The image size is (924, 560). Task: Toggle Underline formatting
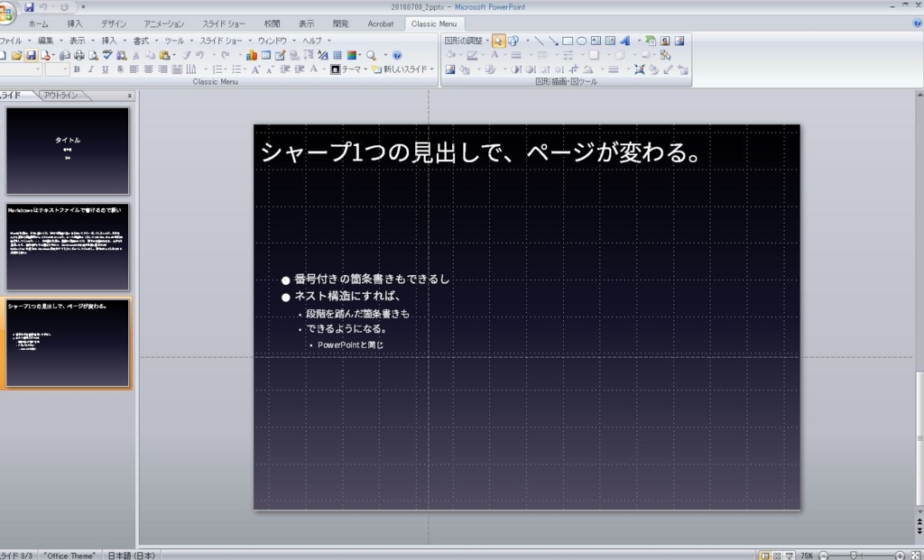105,69
